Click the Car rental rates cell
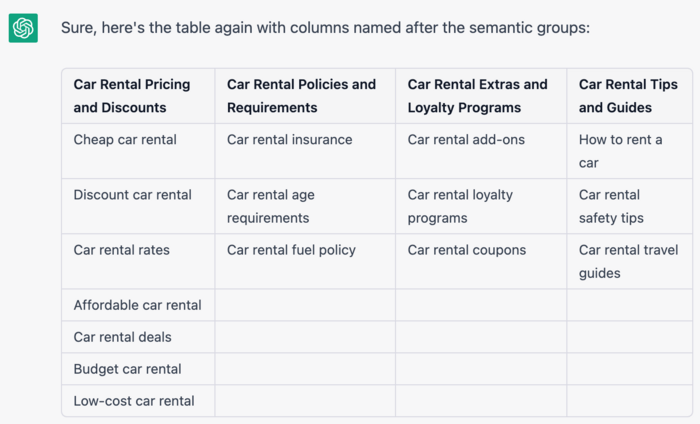This screenshot has width=700, height=424. coord(122,250)
